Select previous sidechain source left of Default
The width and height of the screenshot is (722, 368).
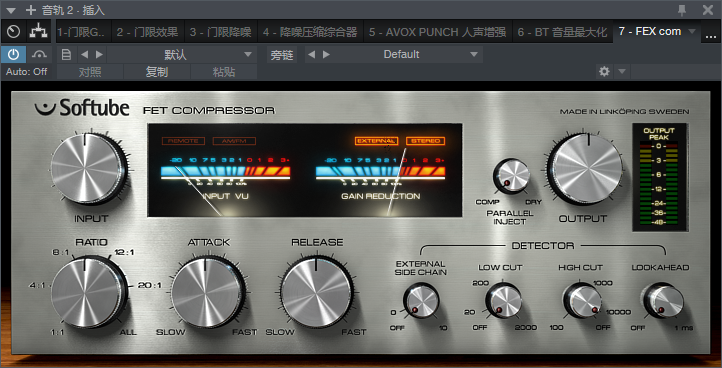312,55
